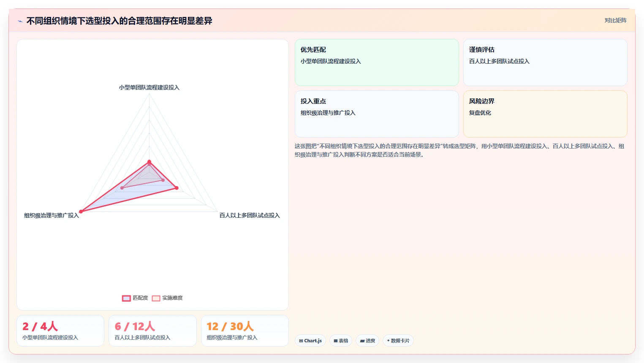
Task: Click 小型单团队流程建设投入 label under 2 / 4人
Action: (50, 338)
